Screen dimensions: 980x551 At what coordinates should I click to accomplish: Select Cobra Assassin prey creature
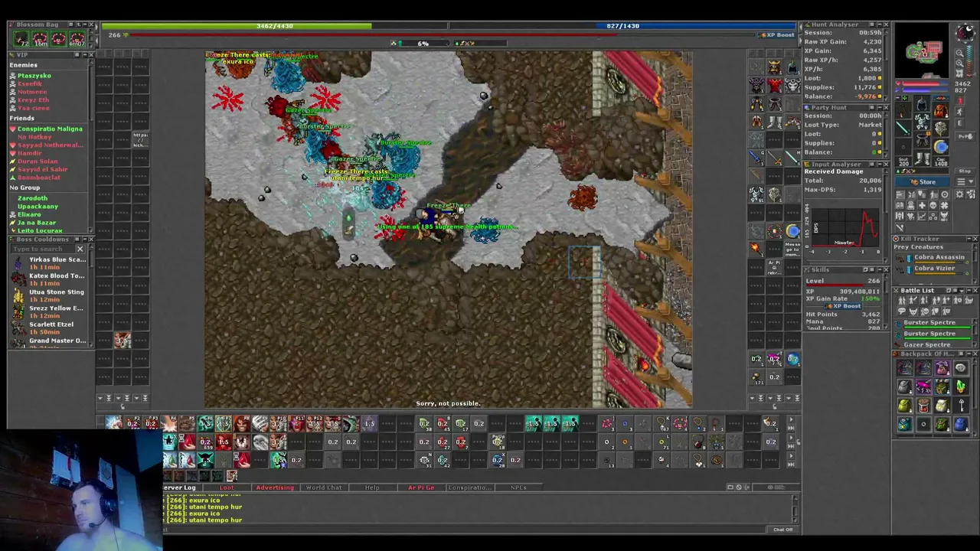pyautogui.click(x=933, y=259)
